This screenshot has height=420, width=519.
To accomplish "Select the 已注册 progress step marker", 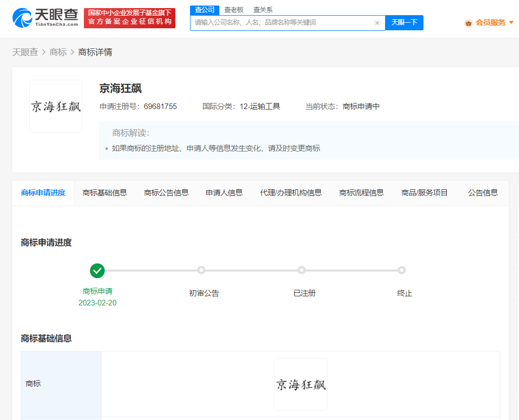I will tap(302, 270).
